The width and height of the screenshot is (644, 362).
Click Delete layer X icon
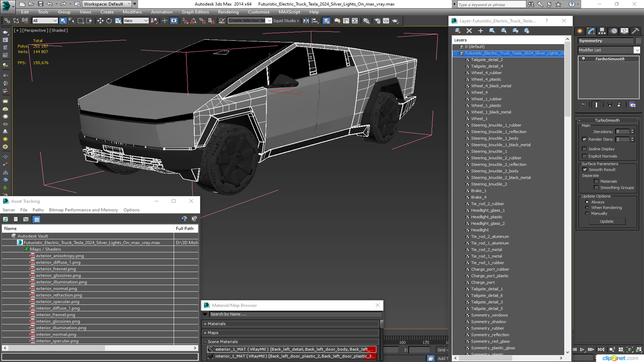(469, 31)
